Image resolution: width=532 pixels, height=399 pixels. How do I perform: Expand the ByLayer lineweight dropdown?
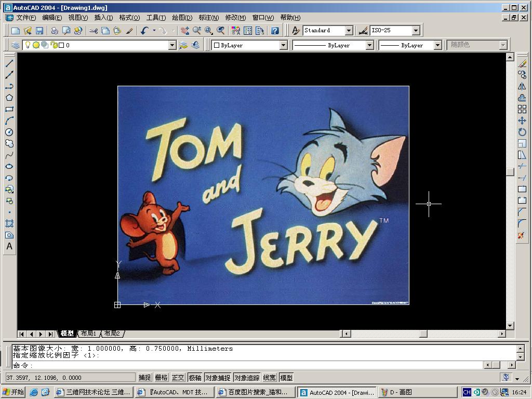437,45
